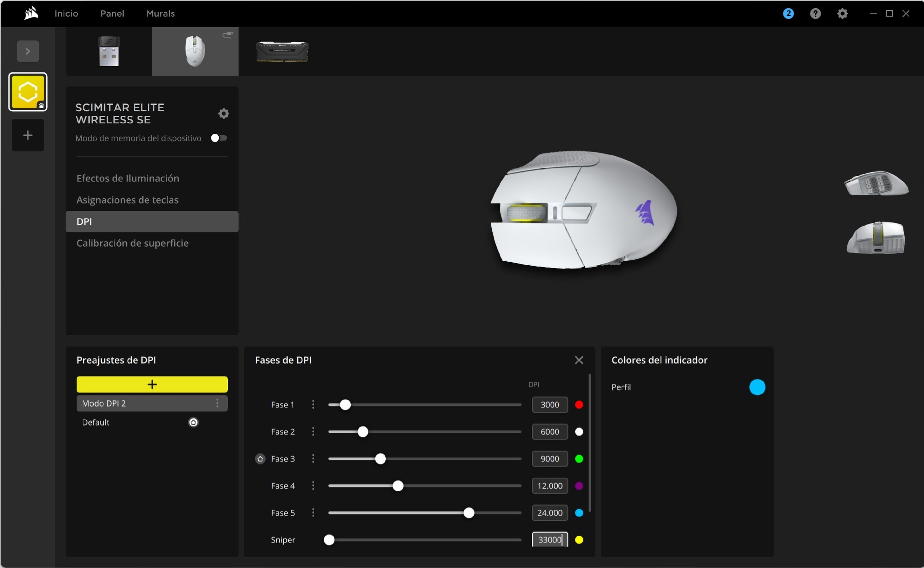Screen dimensions: 924x568
Task: View the notifications badge icon
Action: point(788,13)
